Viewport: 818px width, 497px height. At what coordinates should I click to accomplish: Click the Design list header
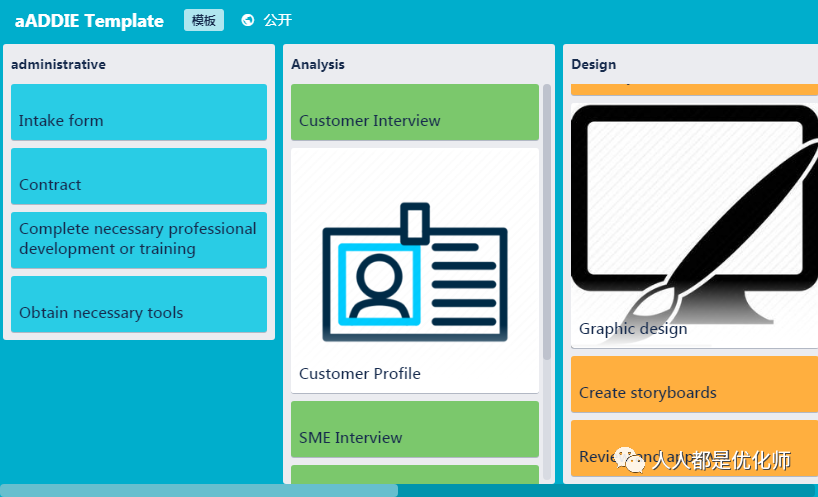[593, 64]
